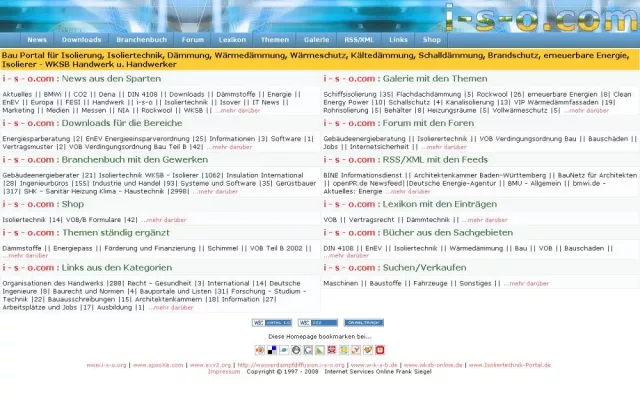
Task: Click 'Vertragsrecht' in the Lexikon list
Action: coord(371,220)
